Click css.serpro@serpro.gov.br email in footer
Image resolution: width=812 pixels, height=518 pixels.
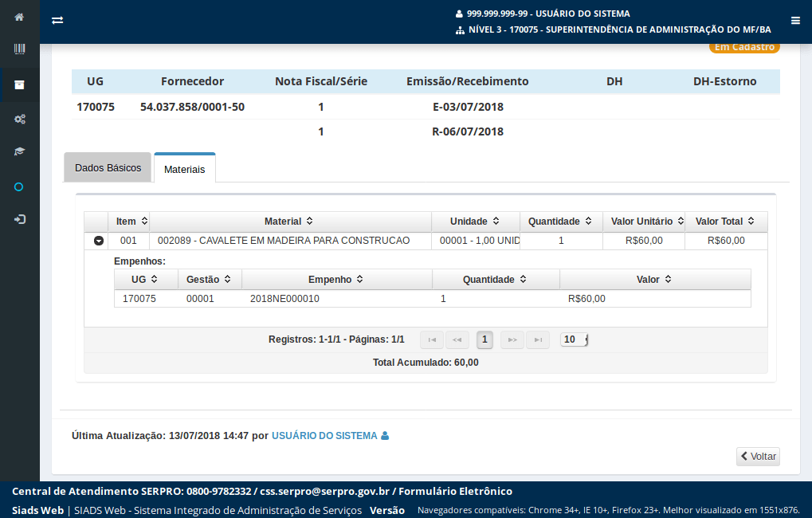pyautogui.click(x=324, y=492)
